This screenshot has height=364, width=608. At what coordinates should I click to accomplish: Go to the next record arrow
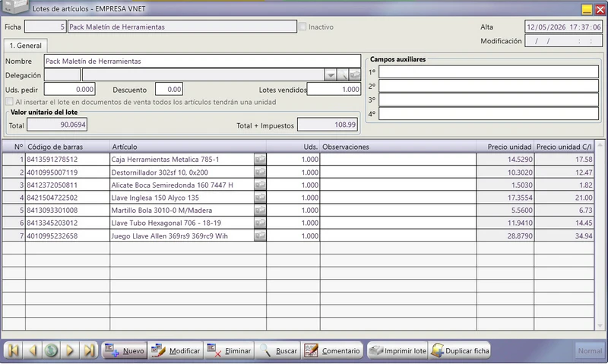(70, 350)
